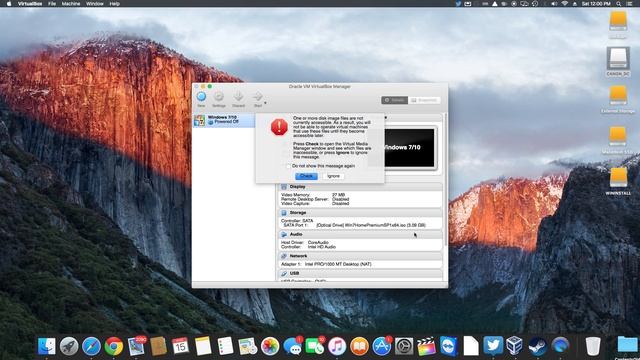Click the Check button in dialog

pyautogui.click(x=306, y=176)
